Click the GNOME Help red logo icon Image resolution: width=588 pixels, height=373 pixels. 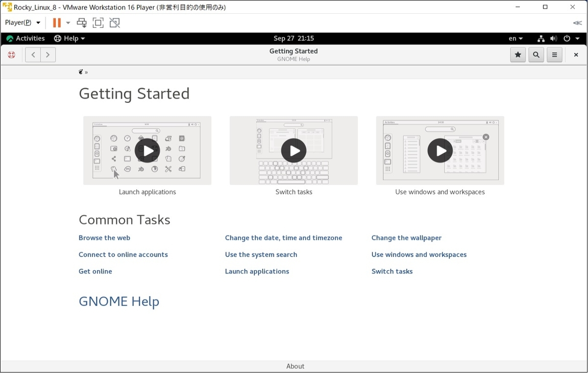[11, 54]
